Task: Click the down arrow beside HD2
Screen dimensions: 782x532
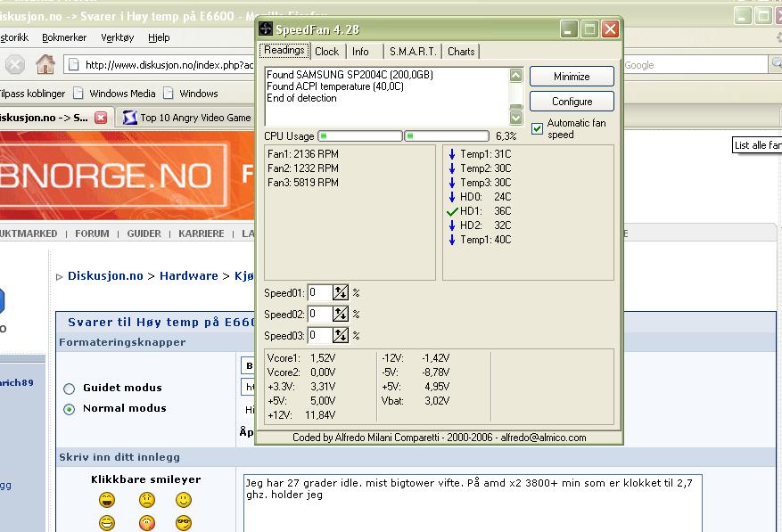Action: click(x=452, y=225)
